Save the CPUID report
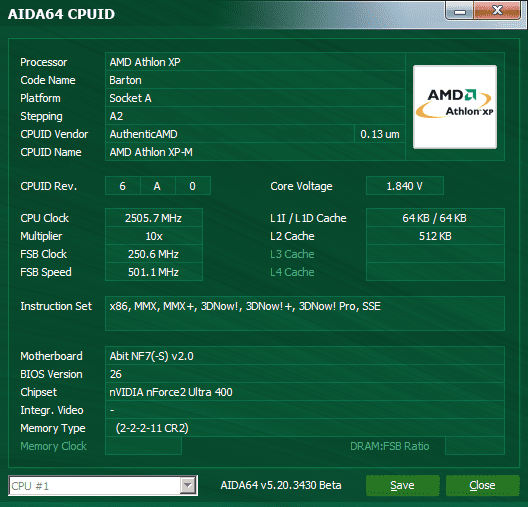The height and width of the screenshot is (507, 528). tap(402, 485)
